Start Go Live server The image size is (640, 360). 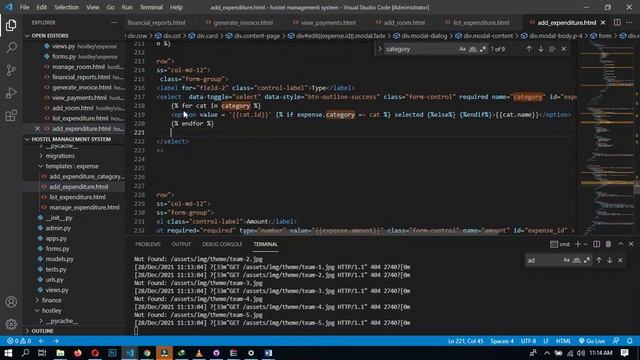tap(592, 341)
